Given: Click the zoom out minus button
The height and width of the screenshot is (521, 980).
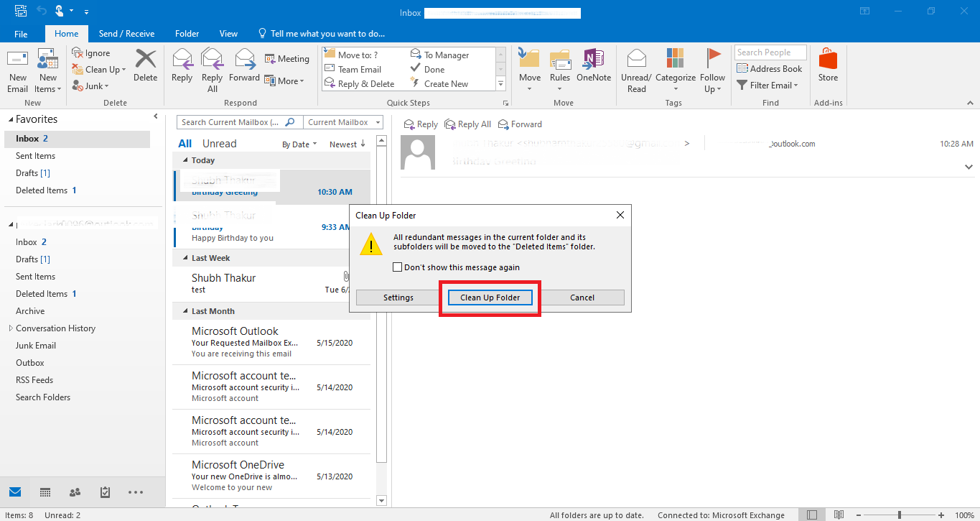Looking at the screenshot, I should pos(859,515).
